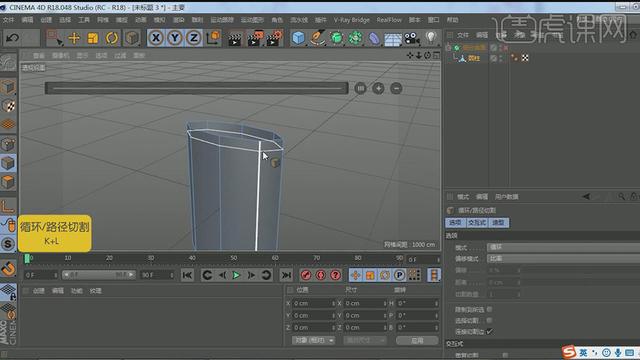The height and width of the screenshot is (360, 640).
Task: Open the green array modeling icon
Action: coord(355,38)
